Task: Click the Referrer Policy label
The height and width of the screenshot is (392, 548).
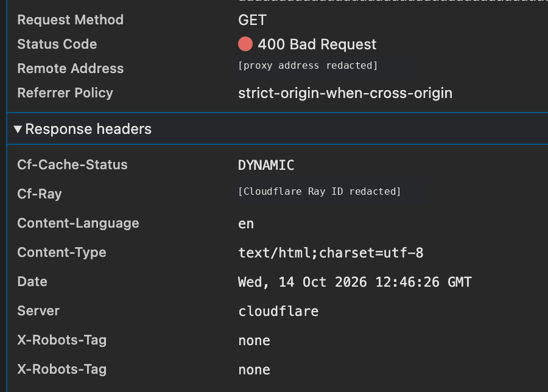Action: [x=65, y=93]
